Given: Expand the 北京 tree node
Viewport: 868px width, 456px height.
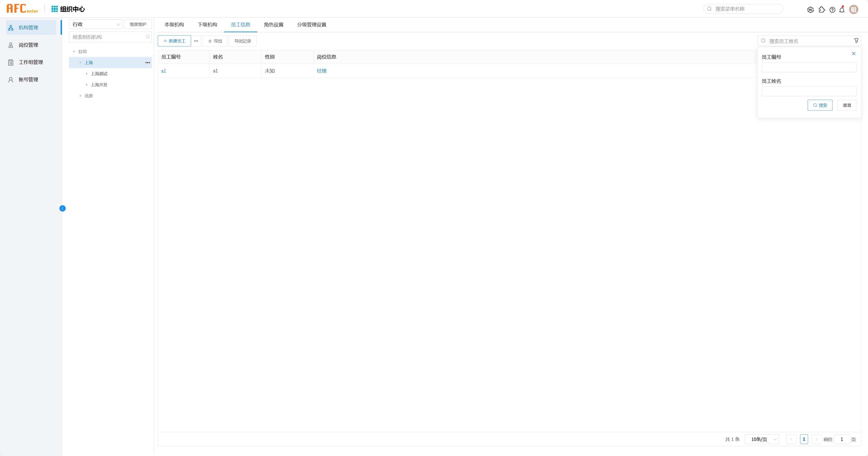Looking at the screenshot, I should coord(81,96).
